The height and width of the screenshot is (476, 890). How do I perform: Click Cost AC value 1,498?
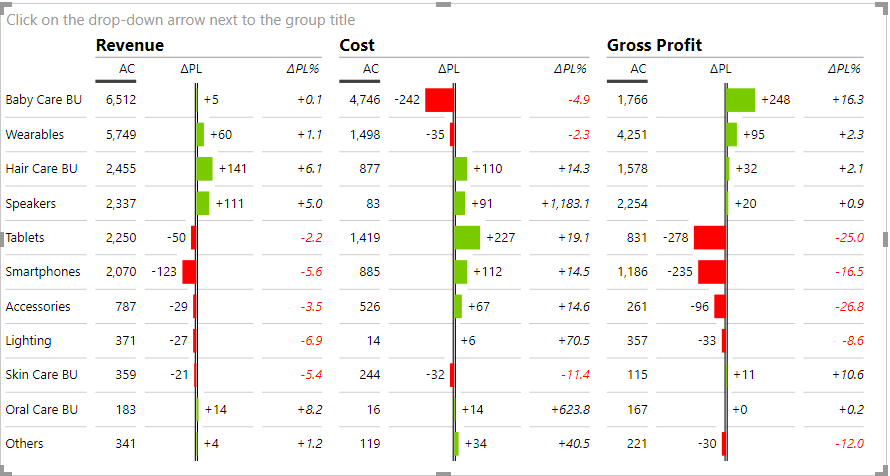click(x=364, y=134)
